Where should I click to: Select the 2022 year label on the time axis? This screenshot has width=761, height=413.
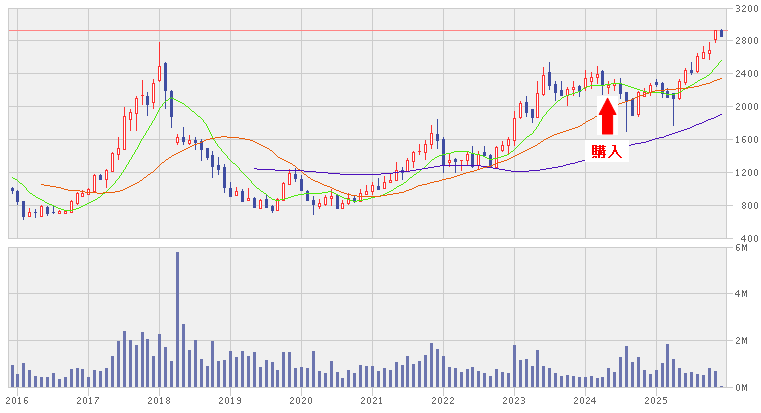point(443,400)
